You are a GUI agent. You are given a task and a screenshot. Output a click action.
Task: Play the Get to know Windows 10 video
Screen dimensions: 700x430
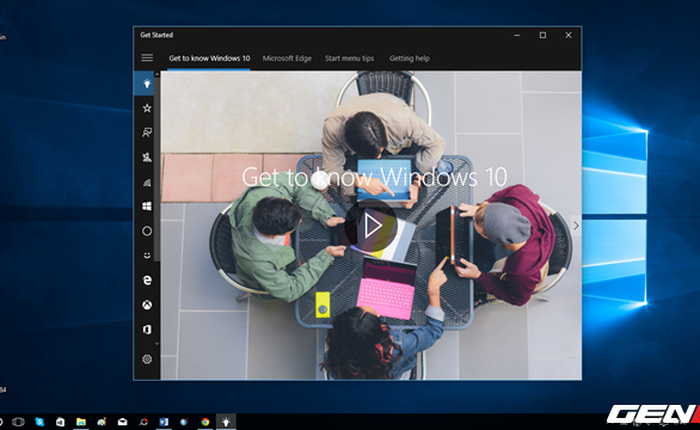point(371,226)
